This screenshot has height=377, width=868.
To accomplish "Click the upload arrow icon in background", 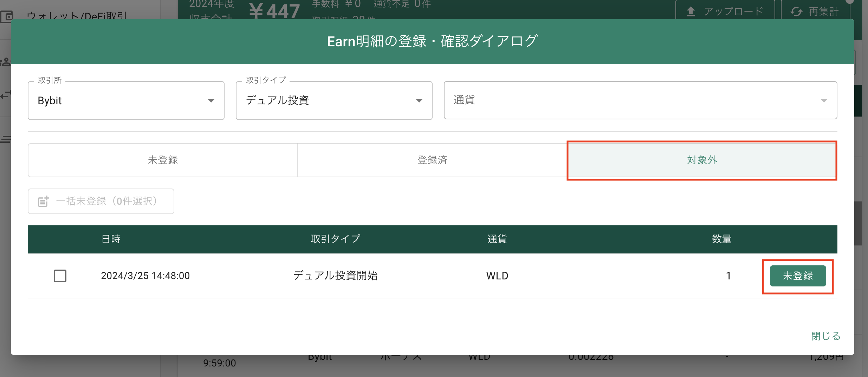I will click(x=691, y=12).
